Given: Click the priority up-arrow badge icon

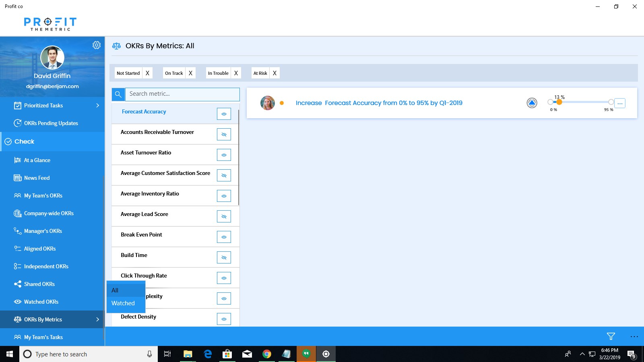Looking at the screenshot, I should (x=532, y=103).
